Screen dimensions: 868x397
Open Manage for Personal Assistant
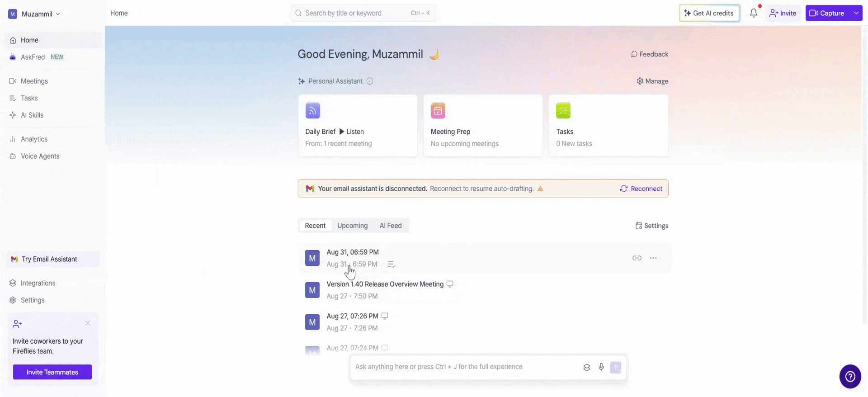tap(652, 81)
